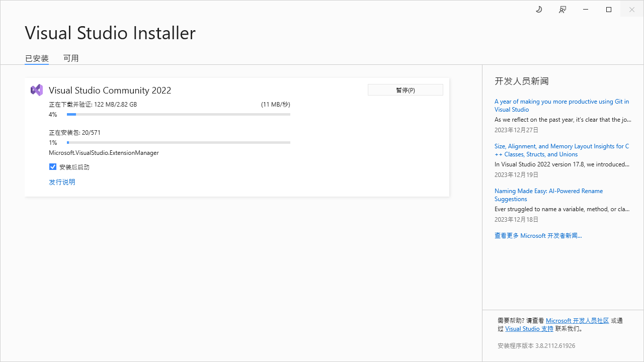Toggle the dark theme moon icon
Viewport: 644px width, 362px height.
click(x=539, y=10)
